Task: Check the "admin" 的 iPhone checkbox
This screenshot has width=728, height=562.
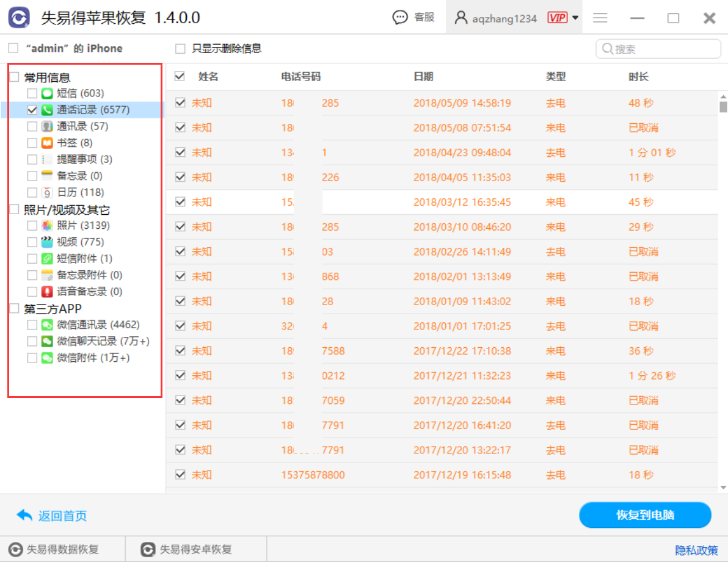Action: pos(13,48)
